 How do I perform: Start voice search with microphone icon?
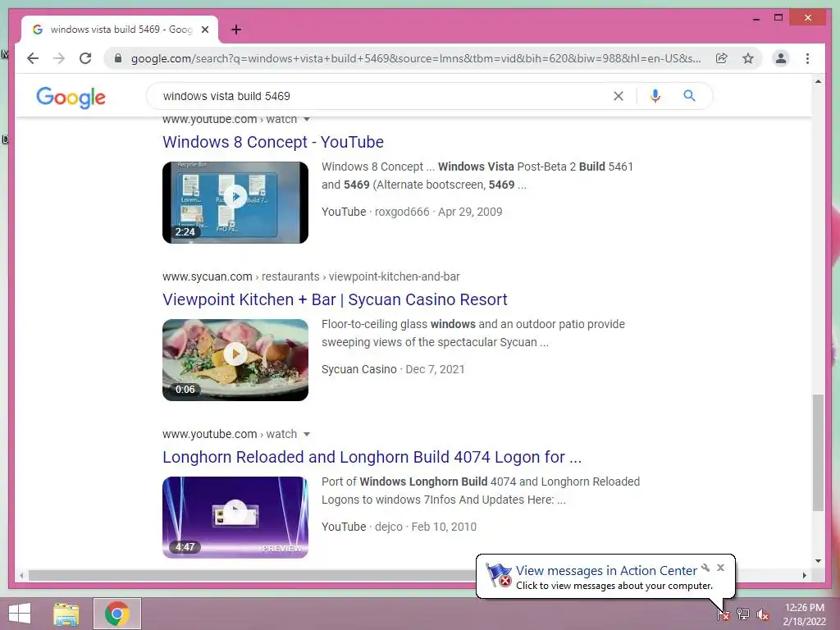[655, 96]
